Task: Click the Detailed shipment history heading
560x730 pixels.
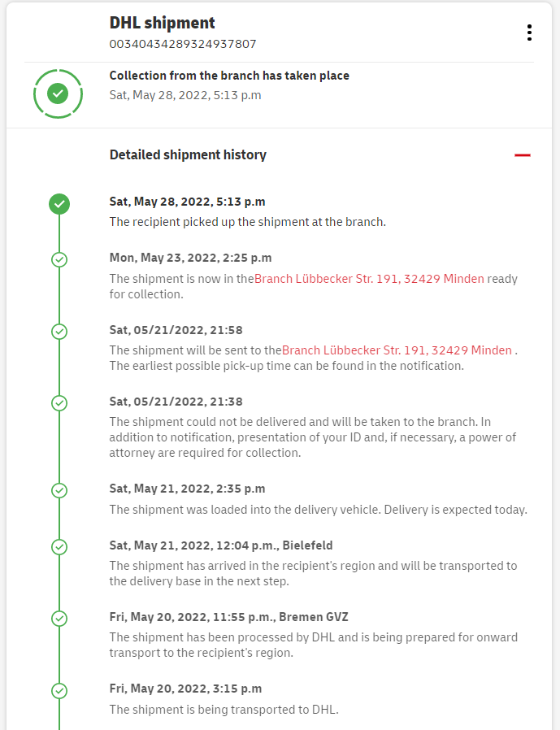Action: click(x=188, y=154)
